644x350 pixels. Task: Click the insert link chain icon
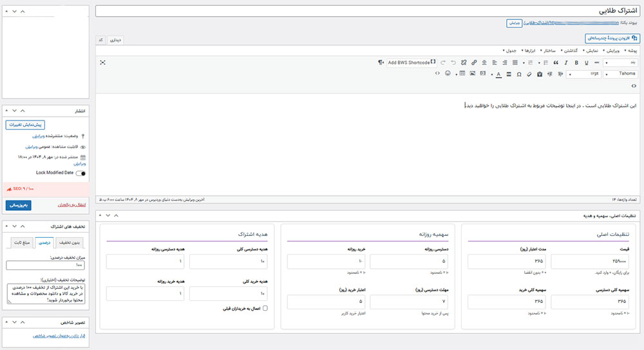pos(474,63)
